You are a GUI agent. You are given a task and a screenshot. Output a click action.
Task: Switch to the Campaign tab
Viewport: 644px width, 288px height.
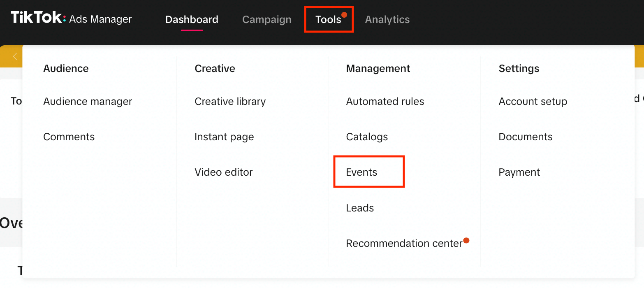pyautogui.click(x=267, y=19)
